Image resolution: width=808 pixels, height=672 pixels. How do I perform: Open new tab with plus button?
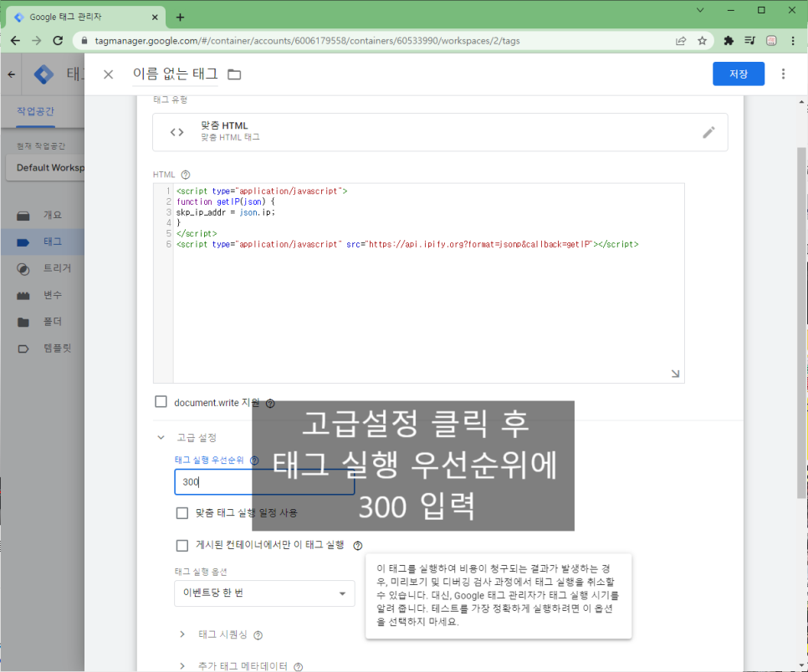[x=180, y=18]
